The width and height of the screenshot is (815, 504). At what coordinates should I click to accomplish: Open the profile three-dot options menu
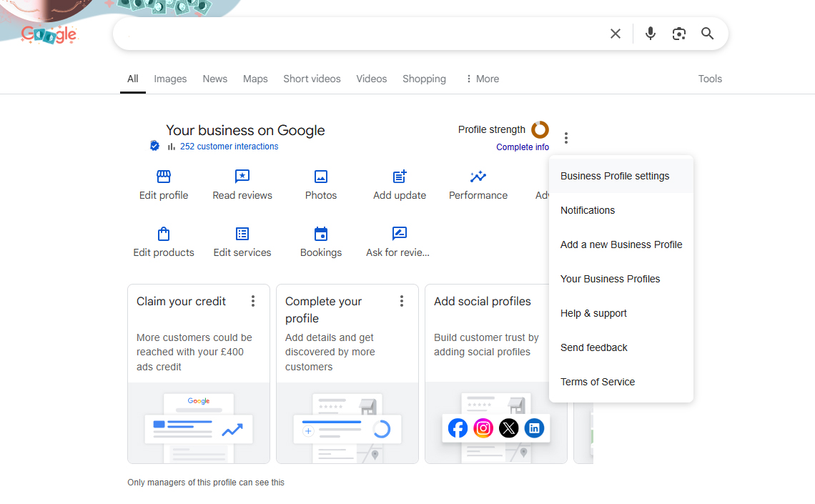point(566,137)
